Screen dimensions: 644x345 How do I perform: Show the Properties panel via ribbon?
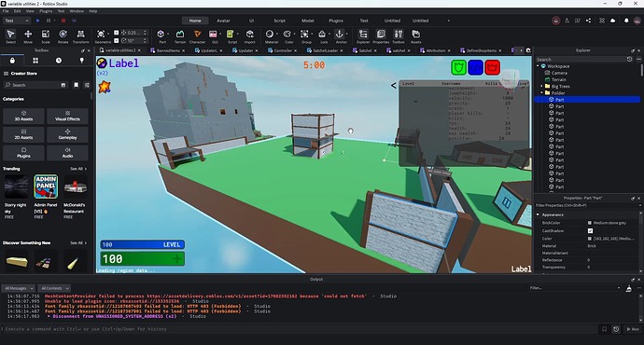[x=381, y=36]
